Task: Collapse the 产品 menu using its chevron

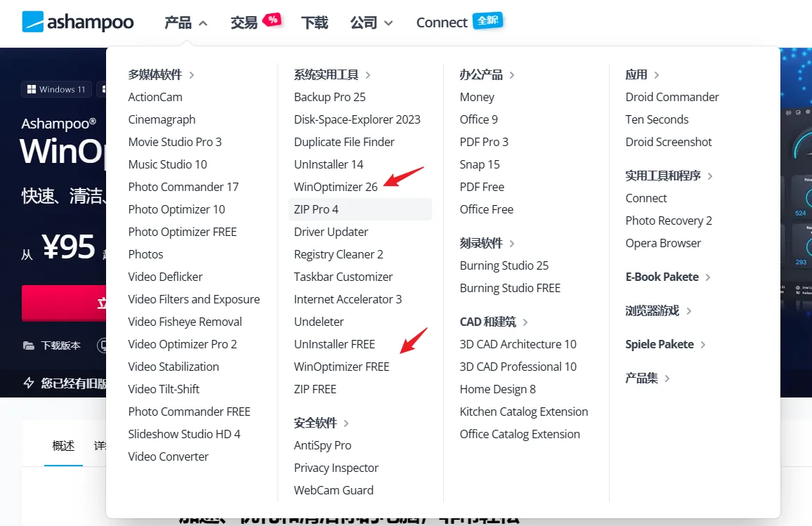Action: coord(203,23)
